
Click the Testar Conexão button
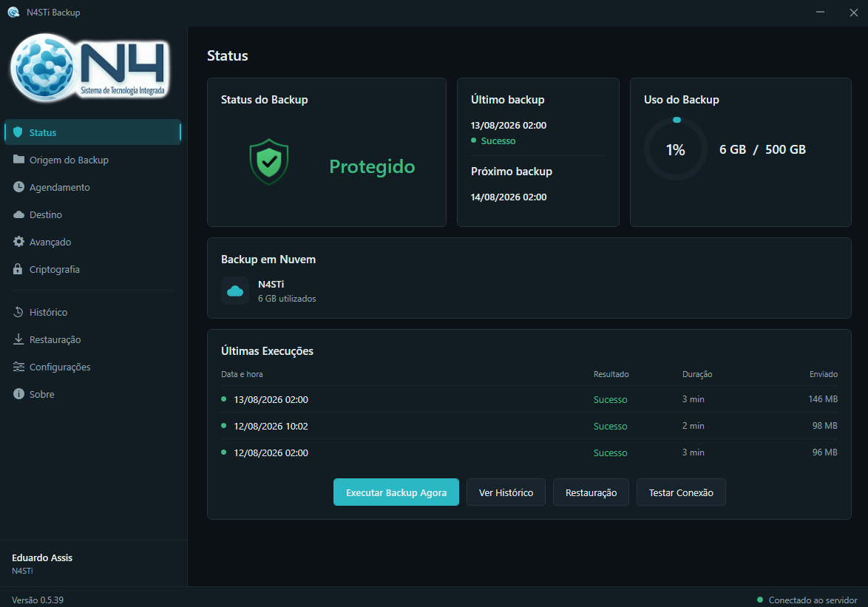681,492
